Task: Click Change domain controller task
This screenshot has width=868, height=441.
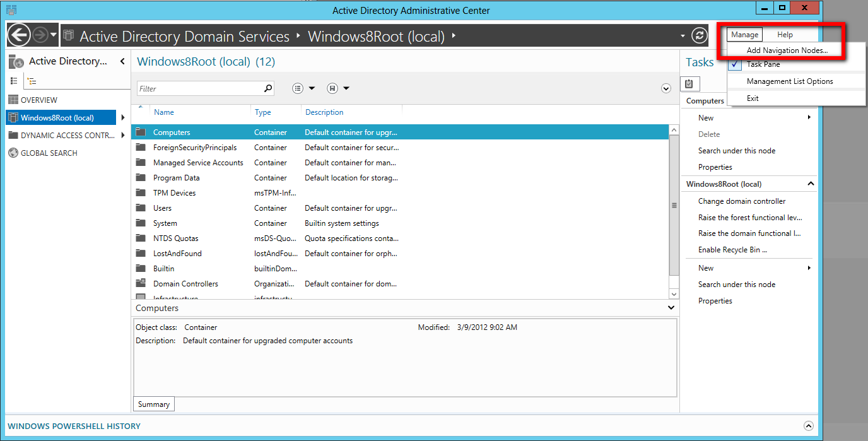Action: [742, 201]
